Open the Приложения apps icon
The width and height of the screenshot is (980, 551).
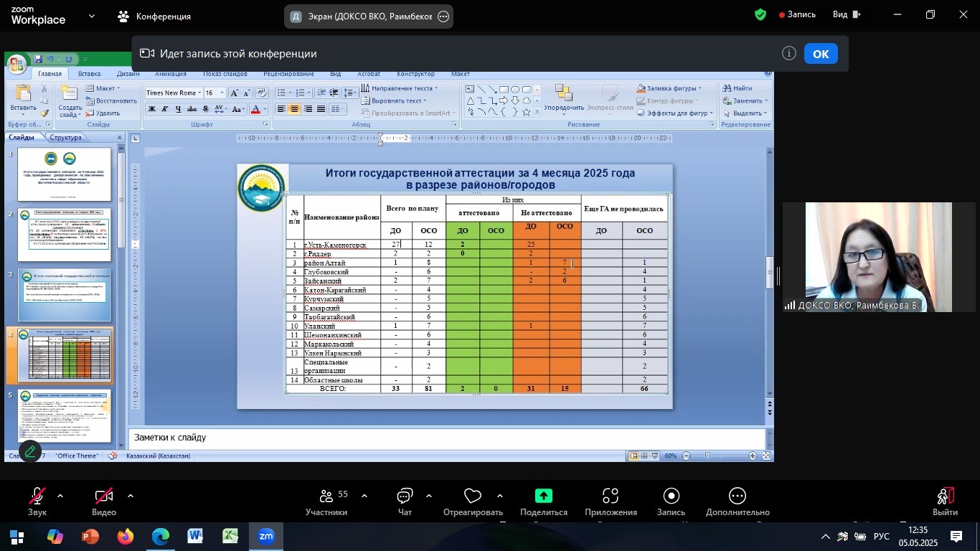(x=611, y=496)
